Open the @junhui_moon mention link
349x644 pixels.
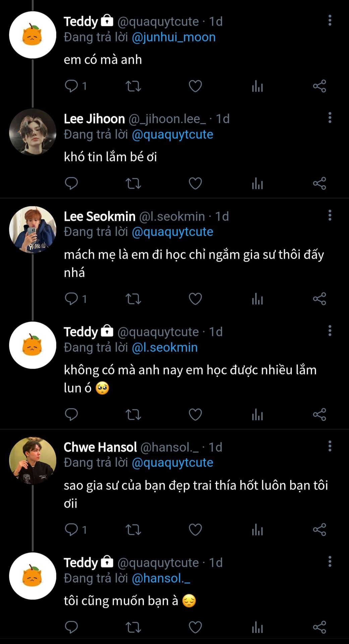[173, 37]
